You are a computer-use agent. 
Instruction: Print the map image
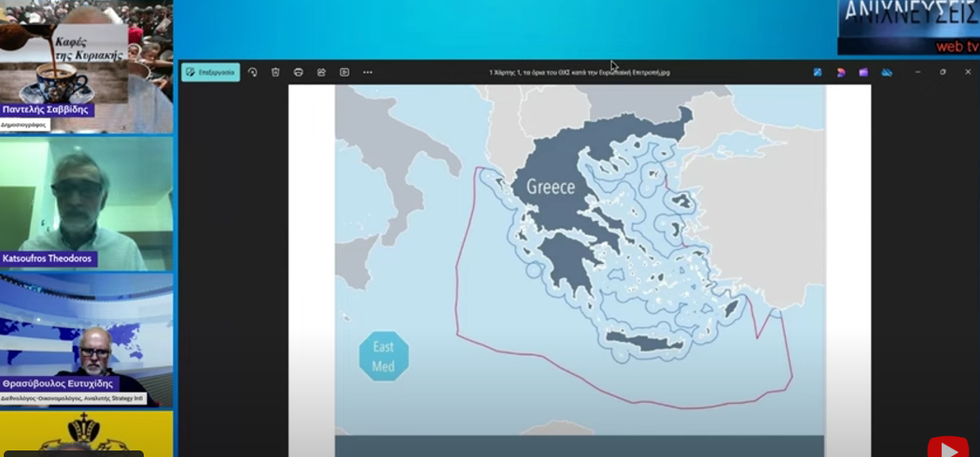click(x=299, y=72)
